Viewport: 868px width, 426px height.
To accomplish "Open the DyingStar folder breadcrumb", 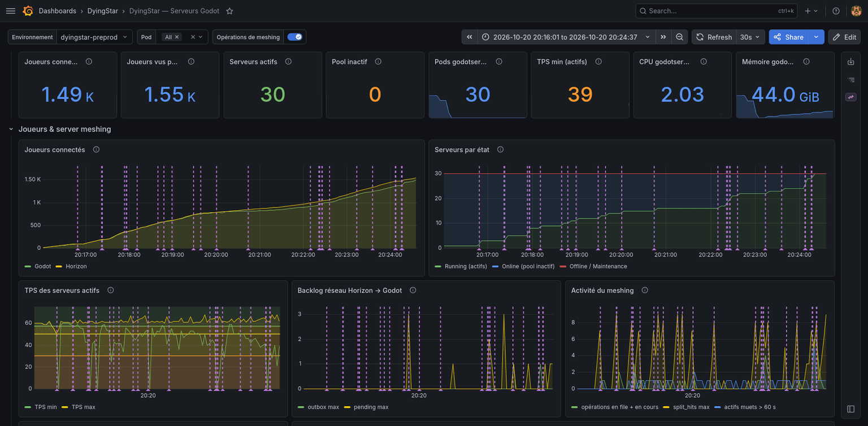I will point(102,11).
